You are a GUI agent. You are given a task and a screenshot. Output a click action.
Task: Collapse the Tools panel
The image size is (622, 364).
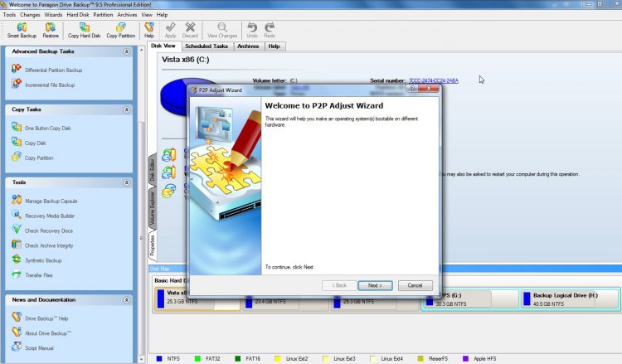click(127, 182)
